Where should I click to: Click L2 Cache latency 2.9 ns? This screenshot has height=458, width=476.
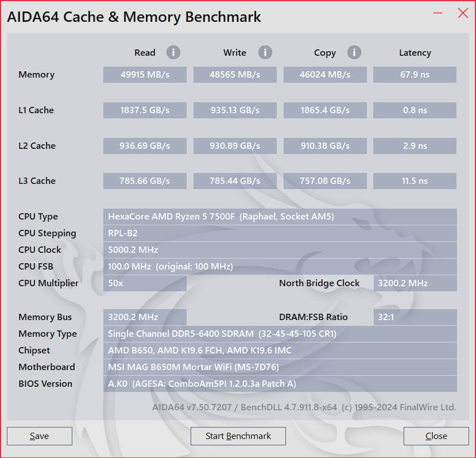[415, 146]
